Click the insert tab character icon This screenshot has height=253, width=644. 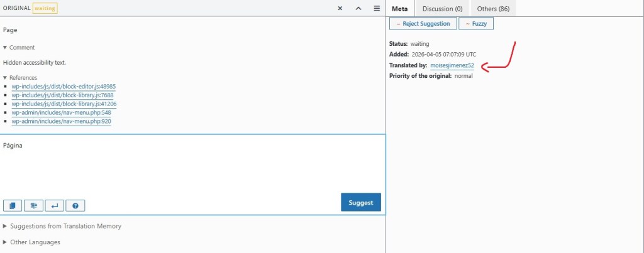pyautogui.click(x=33, y=205)
